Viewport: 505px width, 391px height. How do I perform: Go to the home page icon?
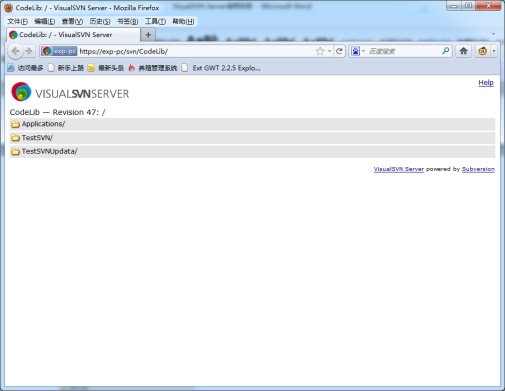463,51
